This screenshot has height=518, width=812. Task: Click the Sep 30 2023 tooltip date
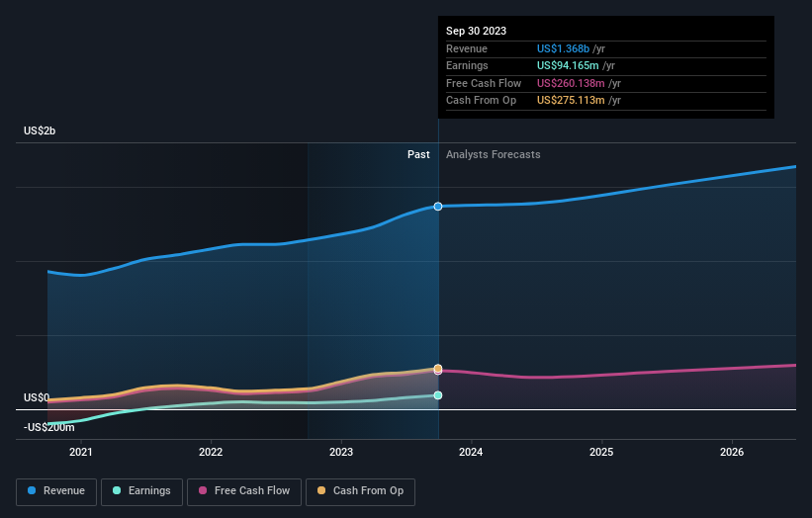(477, 31)
